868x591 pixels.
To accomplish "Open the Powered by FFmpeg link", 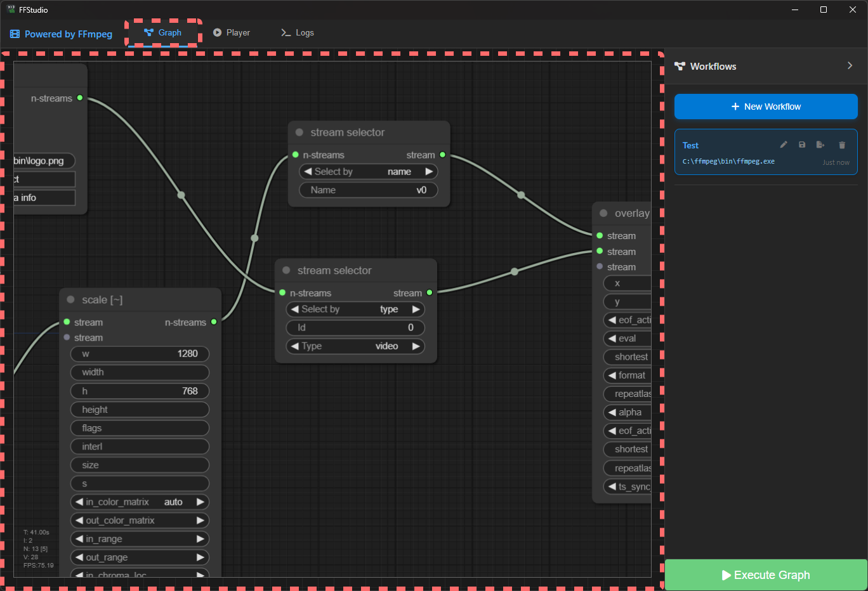I will tap(69, 34).
